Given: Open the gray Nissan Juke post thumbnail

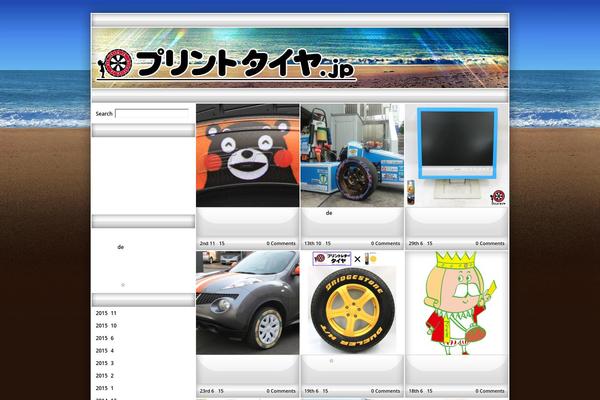Looking at the screenshot, I should click(248, 303).
